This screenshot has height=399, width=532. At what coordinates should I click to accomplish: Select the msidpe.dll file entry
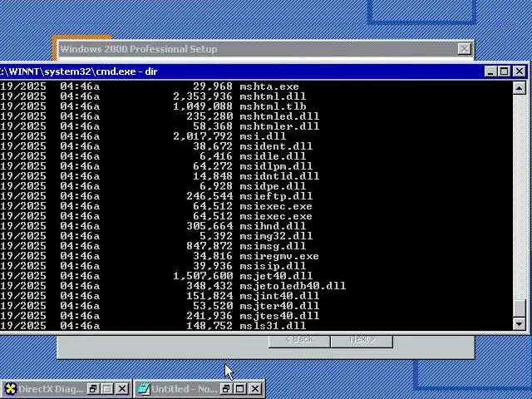[x=273, y=186]
